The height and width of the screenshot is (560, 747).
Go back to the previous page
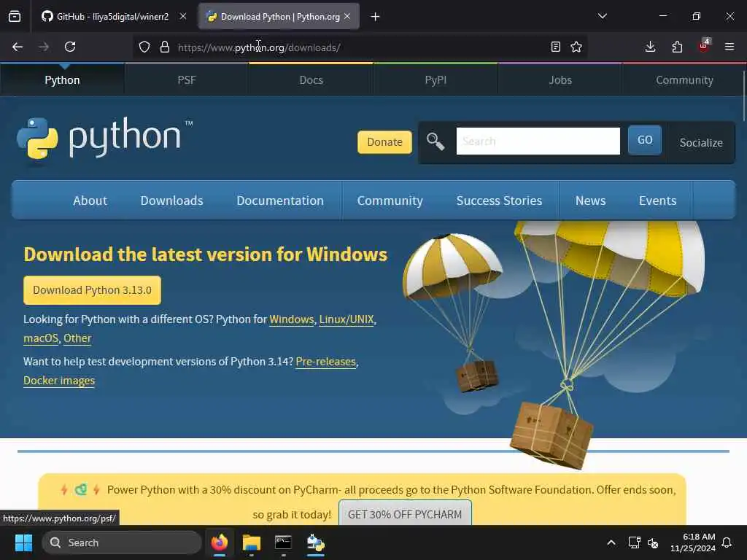click(18, 47)
